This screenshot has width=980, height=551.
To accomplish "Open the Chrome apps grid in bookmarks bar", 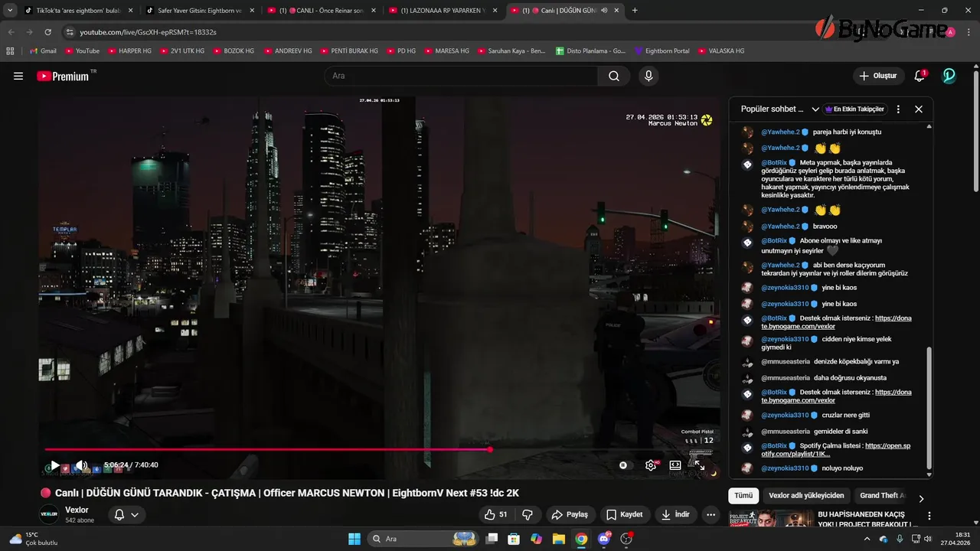I will (x=10, y=51).
